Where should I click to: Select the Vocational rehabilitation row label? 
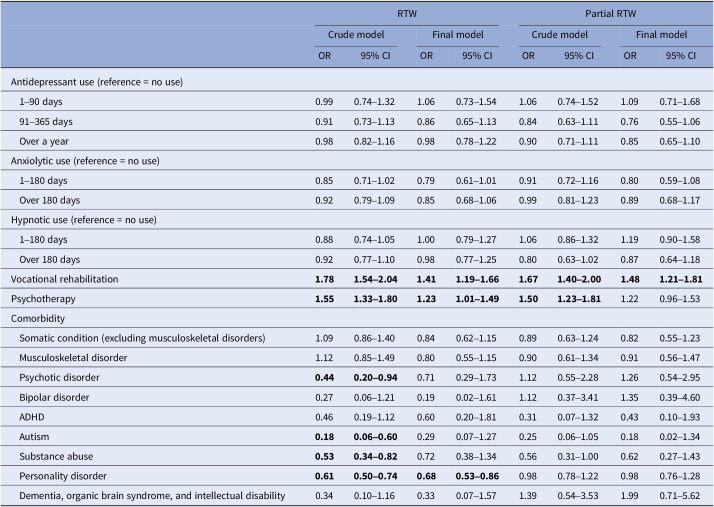coord(64,279)
